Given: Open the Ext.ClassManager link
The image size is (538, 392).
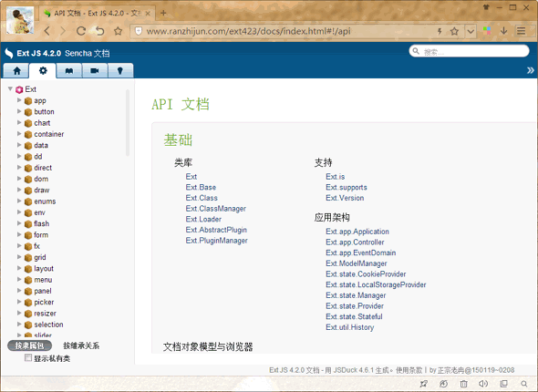Looking at the screenshot, I should 216,209.
